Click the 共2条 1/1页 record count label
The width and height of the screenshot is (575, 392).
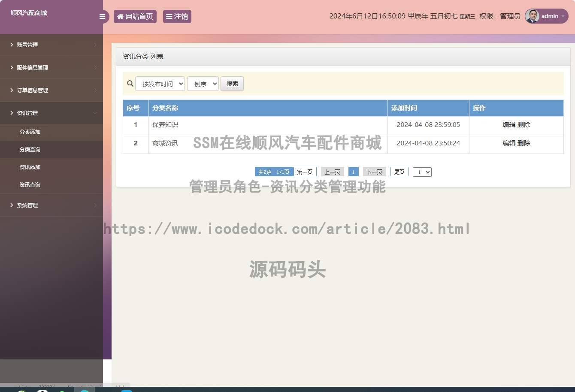[274, 172]
